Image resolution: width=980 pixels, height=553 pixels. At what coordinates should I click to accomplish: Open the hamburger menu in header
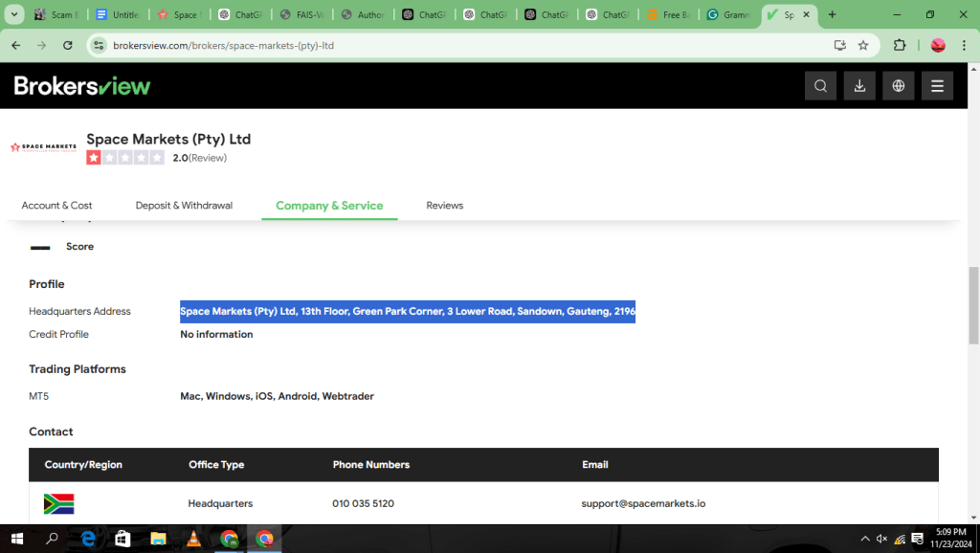(937, 85)
